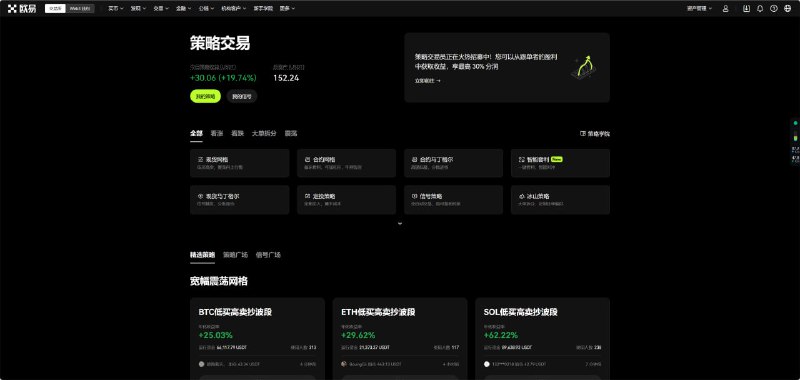This screenshot has width=800, height=380.
Task: Click the 策略学院 book icon
Action: [583, 134]
